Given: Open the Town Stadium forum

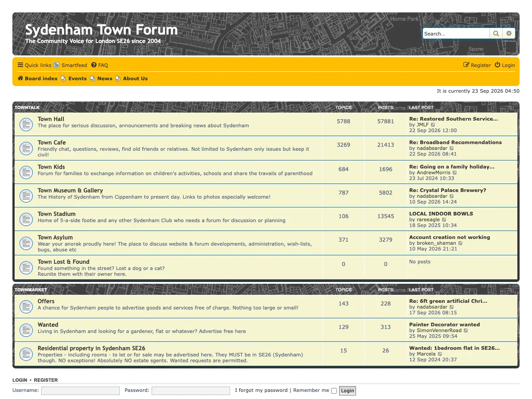Looking at the screenshot, I should tap(57, 214).
